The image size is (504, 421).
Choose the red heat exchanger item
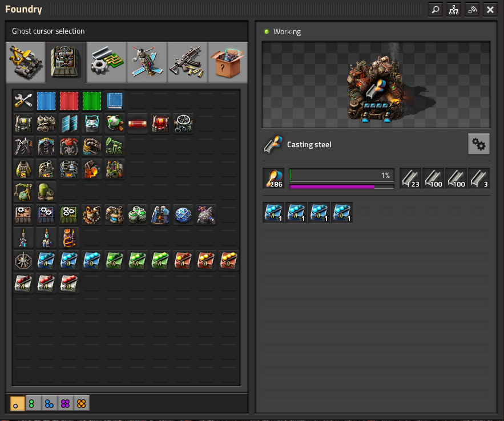tap(160, 124)
